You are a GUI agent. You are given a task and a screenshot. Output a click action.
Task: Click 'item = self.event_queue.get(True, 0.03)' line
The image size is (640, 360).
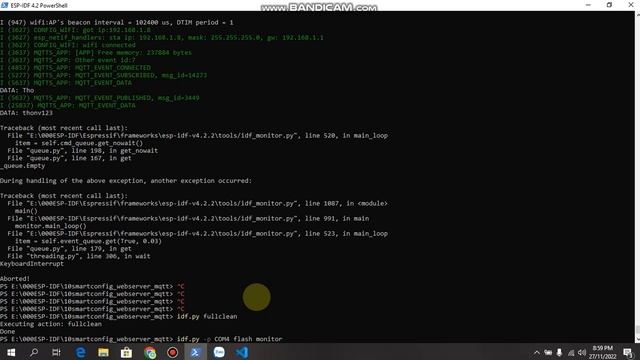(x=88, y=241)
